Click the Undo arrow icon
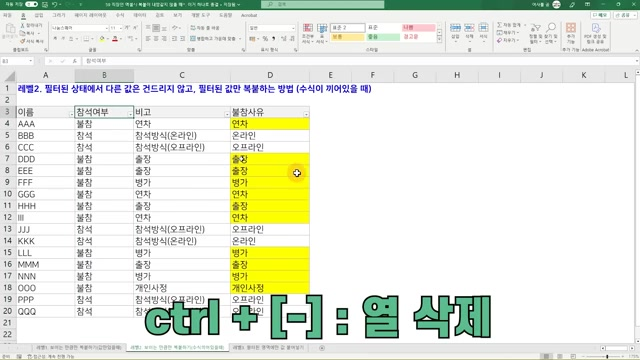The width and height of the screenshot is (640, 360). [x=54, y=4]
